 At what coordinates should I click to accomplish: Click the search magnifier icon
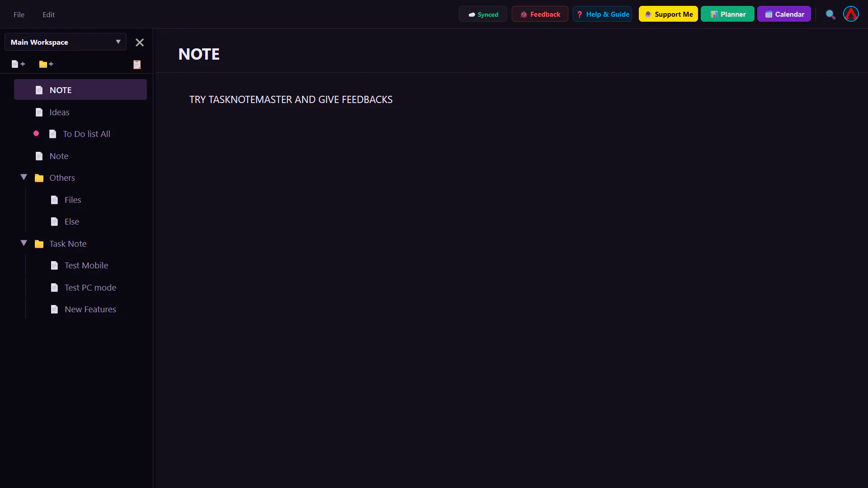click(830, 14)
